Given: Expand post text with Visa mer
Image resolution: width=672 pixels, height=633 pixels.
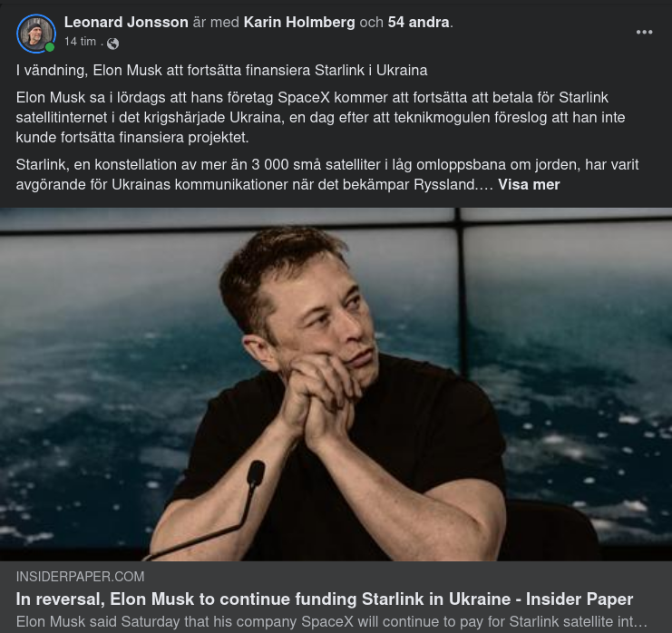Looking at the screenshot, I should click(x=529, y=185).
